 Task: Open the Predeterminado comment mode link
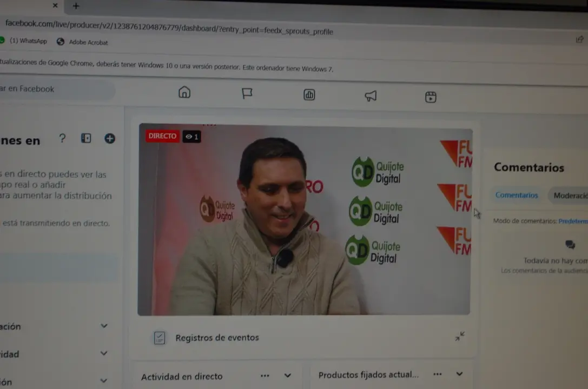click(573, 222)
